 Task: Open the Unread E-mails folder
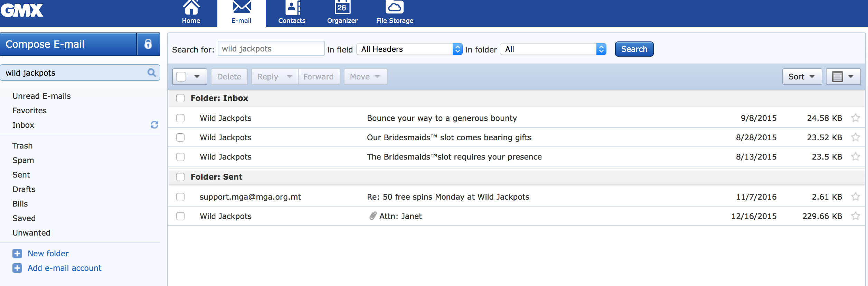(x=42, y=96)
